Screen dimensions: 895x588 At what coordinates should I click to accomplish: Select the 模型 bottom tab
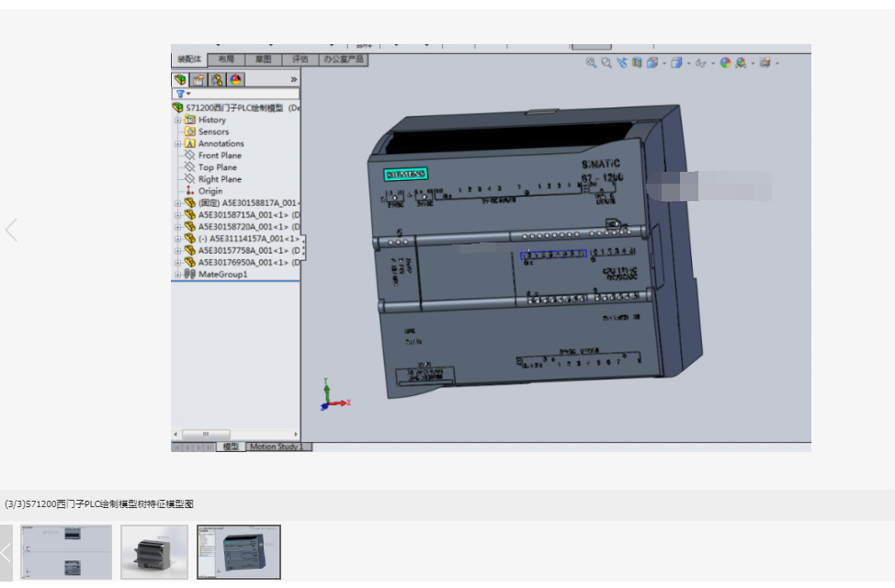tap(231, 447)
